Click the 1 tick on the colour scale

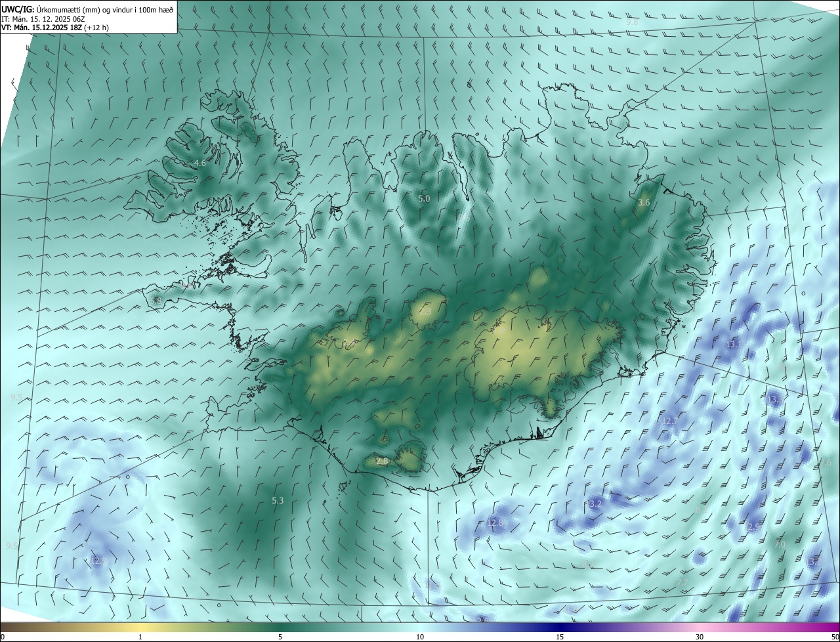140,637
